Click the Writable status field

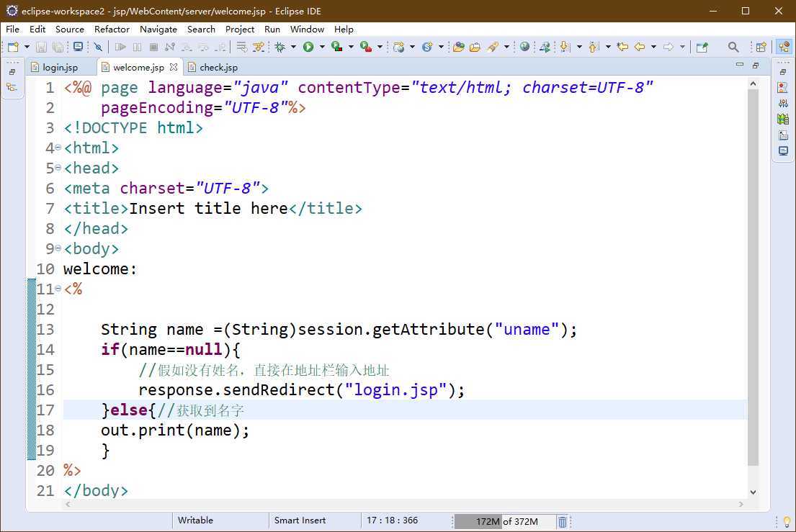pyautogui.click(x=195, y=520)
